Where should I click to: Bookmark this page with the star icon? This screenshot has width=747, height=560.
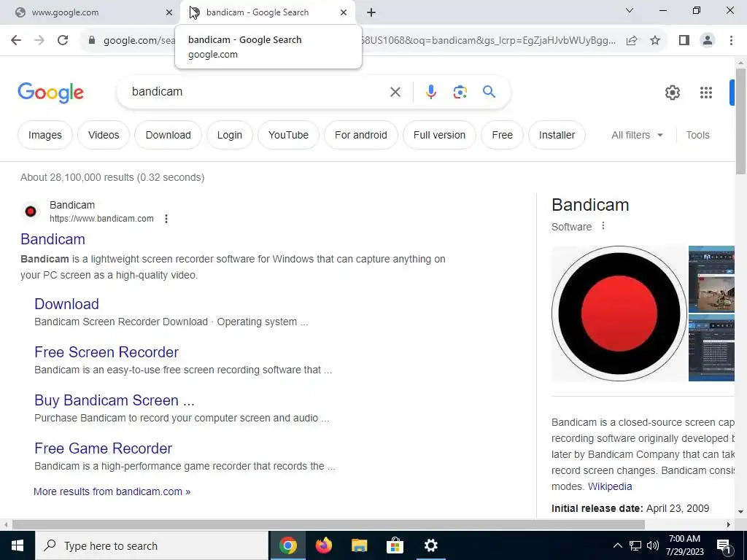click(655, 40)
